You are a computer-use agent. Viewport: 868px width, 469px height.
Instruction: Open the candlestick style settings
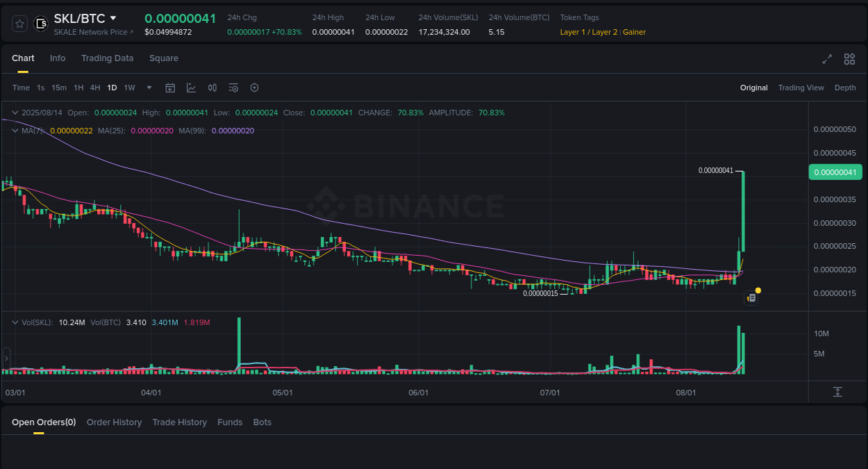[x=212, y=88]
